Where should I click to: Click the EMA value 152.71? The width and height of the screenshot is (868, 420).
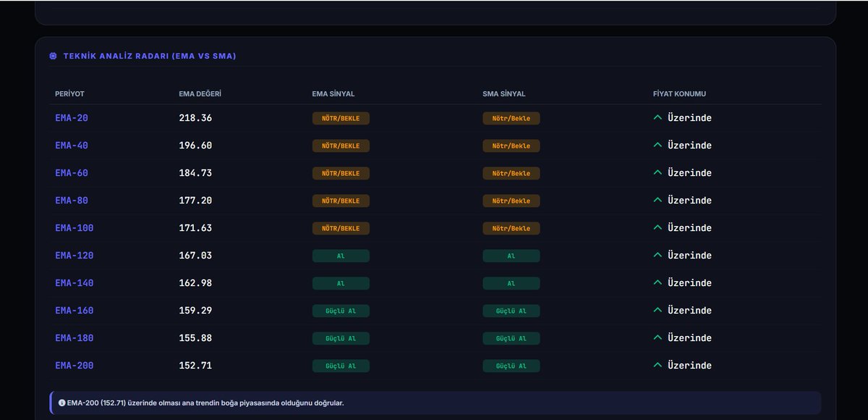195,366
